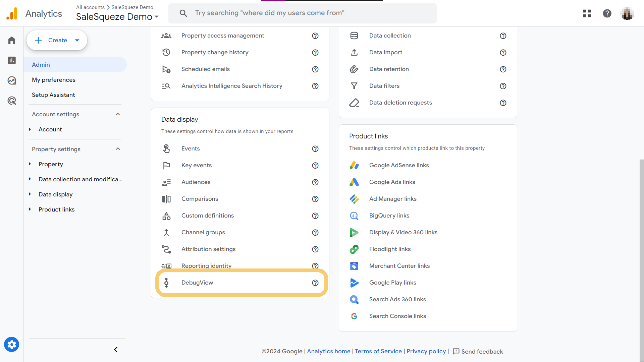644x362 pixels.
Task: Open Google AdSense links
Action: pos(399,165)
